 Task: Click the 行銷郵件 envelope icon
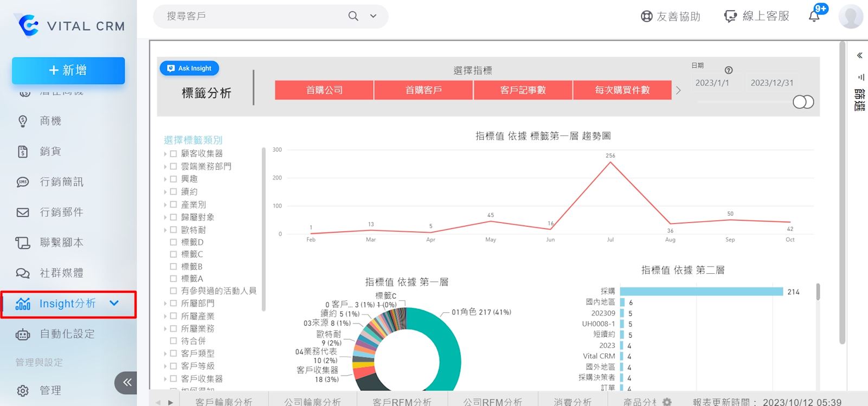23,212
